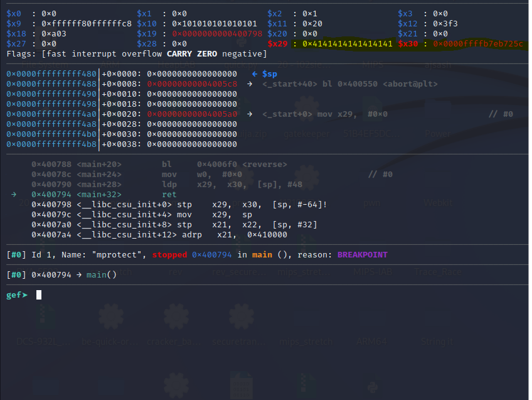Click the bold CARRY flag
The image size is (532, 400).
click(179, 54)
